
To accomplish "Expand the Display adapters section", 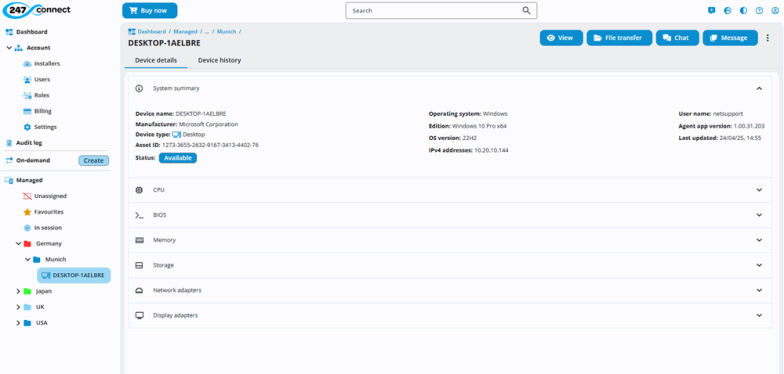I will pos(759,316).
